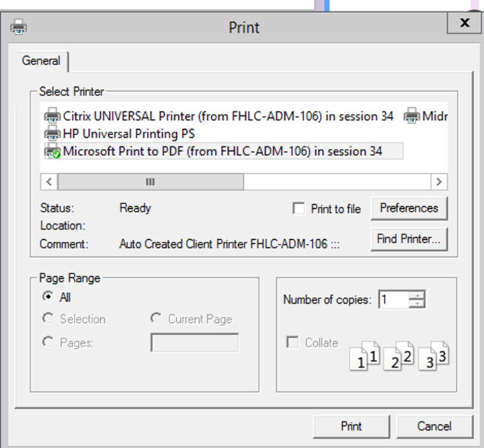
Task: Cancel the Print dialog
Action: (435, 426)
